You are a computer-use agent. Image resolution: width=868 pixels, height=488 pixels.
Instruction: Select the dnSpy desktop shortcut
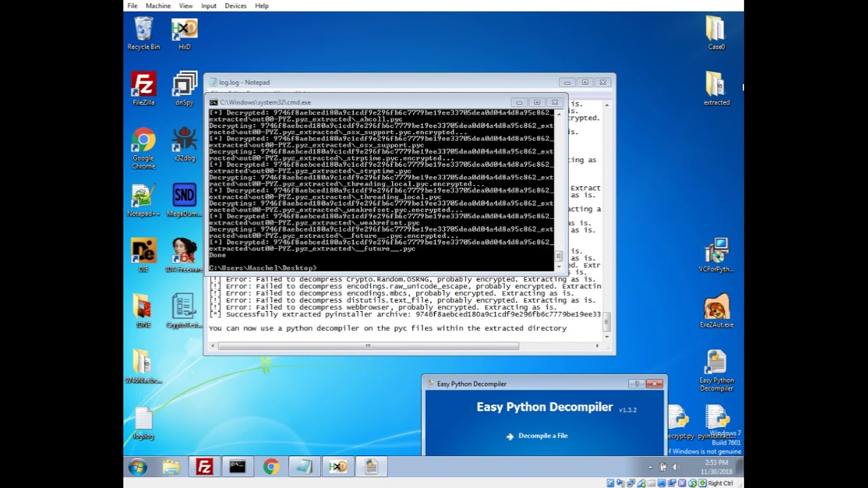[x=184, y=89]
